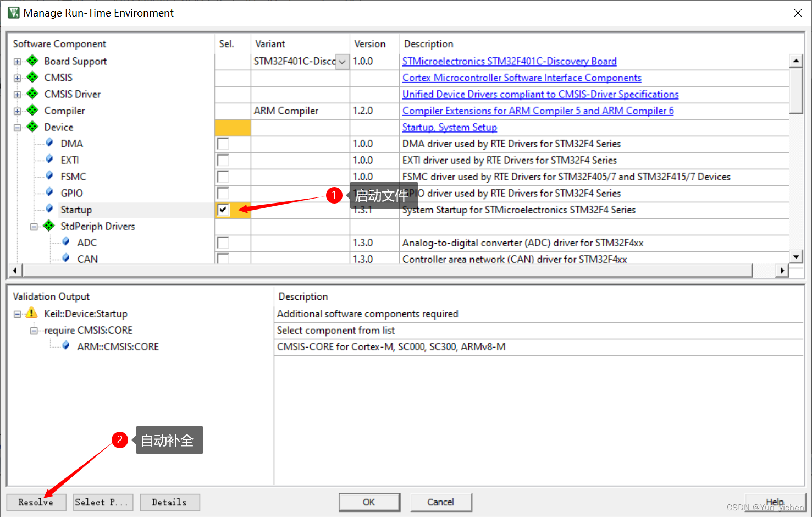Select the Startup tree row
Viewport: 812px width, 517px height.
(x=76, y=210)
